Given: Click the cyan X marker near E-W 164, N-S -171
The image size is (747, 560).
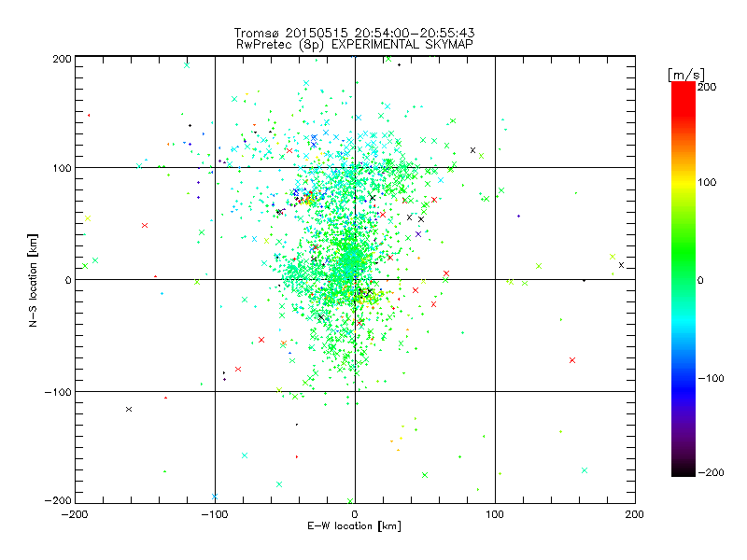Looking at the screenshot, I should coord(585,470).
